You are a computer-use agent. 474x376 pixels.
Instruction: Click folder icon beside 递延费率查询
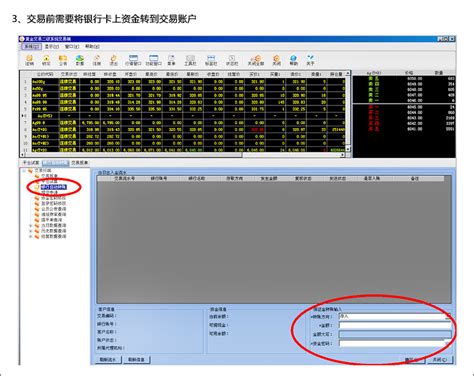coord(37,214)
